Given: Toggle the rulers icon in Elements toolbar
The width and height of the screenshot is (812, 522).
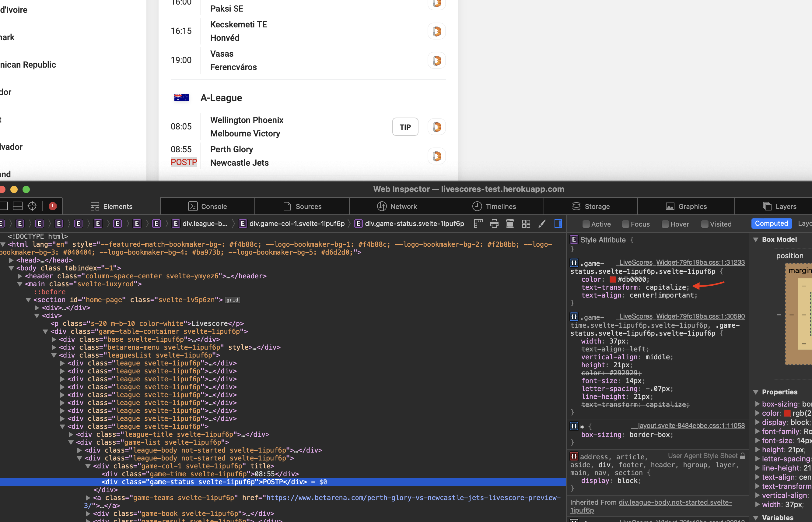Looking at the screenshot, I should [478, 223].
